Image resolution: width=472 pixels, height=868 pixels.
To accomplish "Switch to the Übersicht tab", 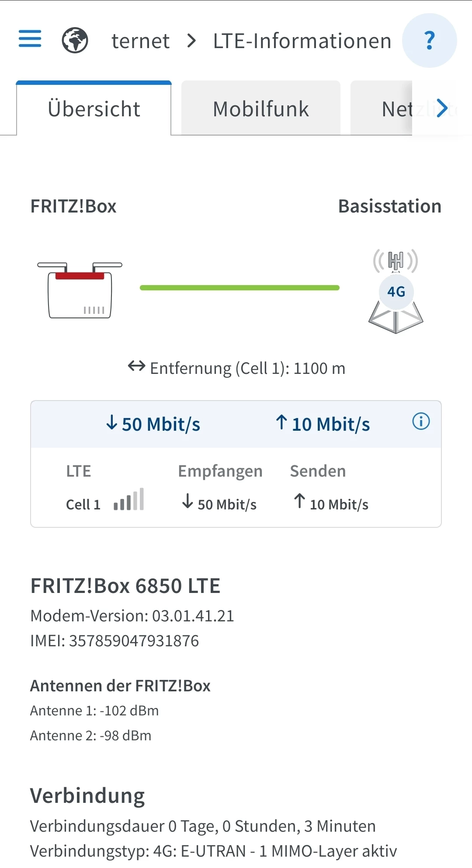I will pos(94,109).
